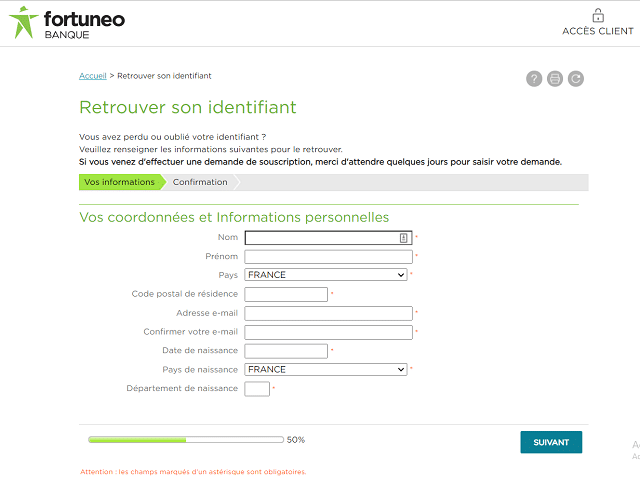Select the Confirmation step tab
Image resolution: width=640 pixels, height=483 pixels.
pyautogui.click(x=200, y=182)
